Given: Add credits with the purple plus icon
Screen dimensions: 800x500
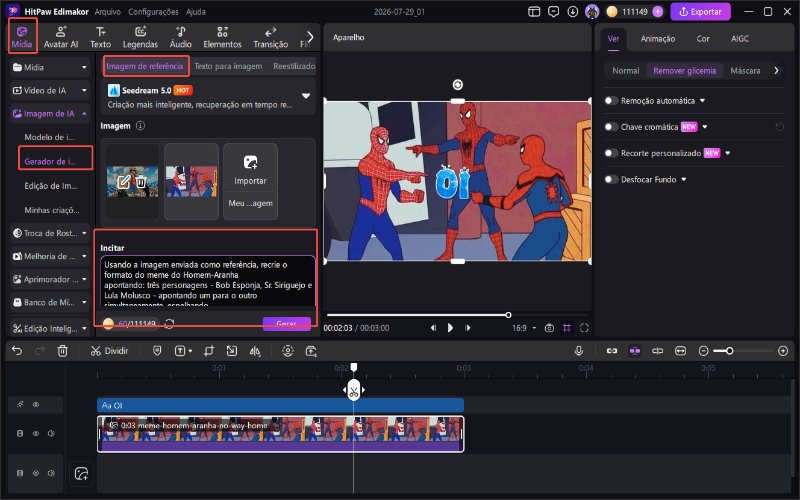Looking at the screenshot, I should tap(658, 12).
